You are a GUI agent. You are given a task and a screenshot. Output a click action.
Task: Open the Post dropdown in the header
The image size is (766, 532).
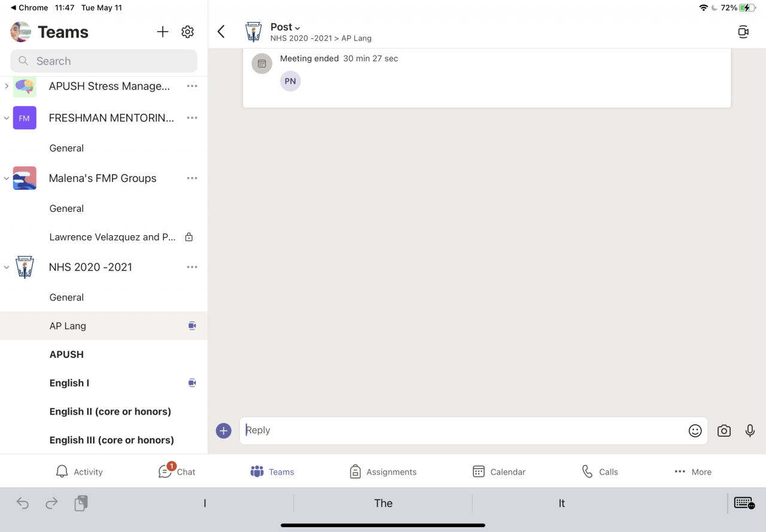coord(285,27)
